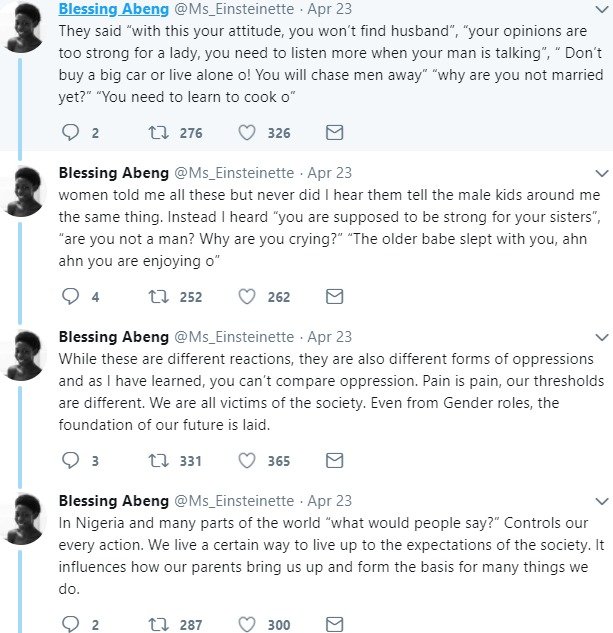Open the Apr 23 timestamp of third tweet

pos(330,336)
